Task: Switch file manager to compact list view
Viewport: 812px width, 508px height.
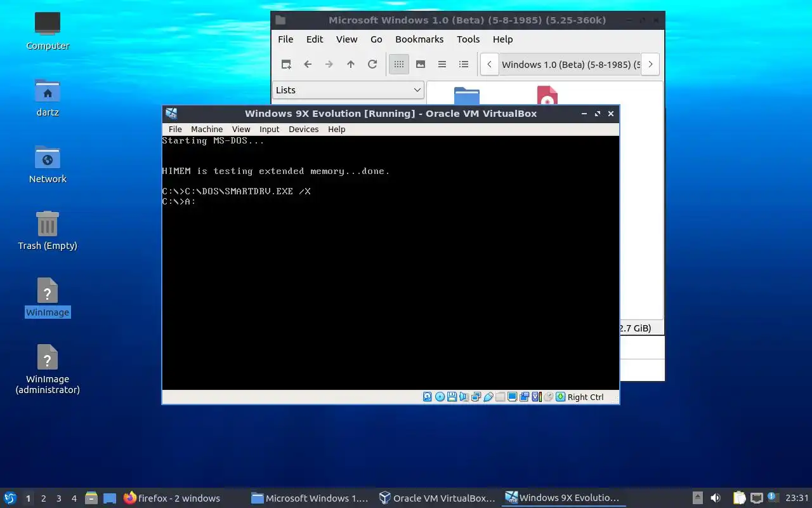Action: pyautogui.click(x=442, y=64)
